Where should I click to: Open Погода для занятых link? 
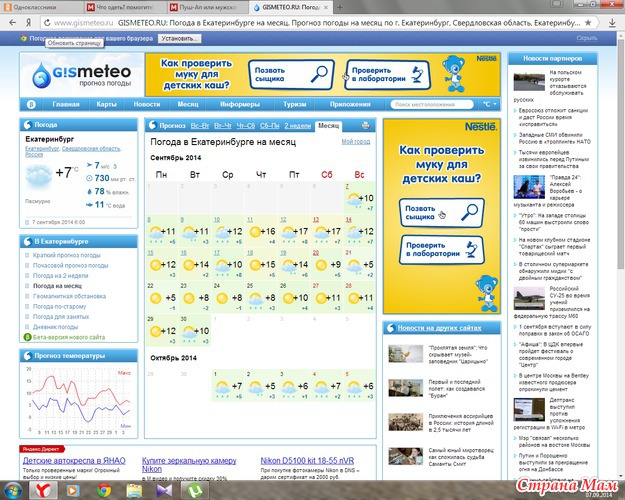[x=61, y=317]
